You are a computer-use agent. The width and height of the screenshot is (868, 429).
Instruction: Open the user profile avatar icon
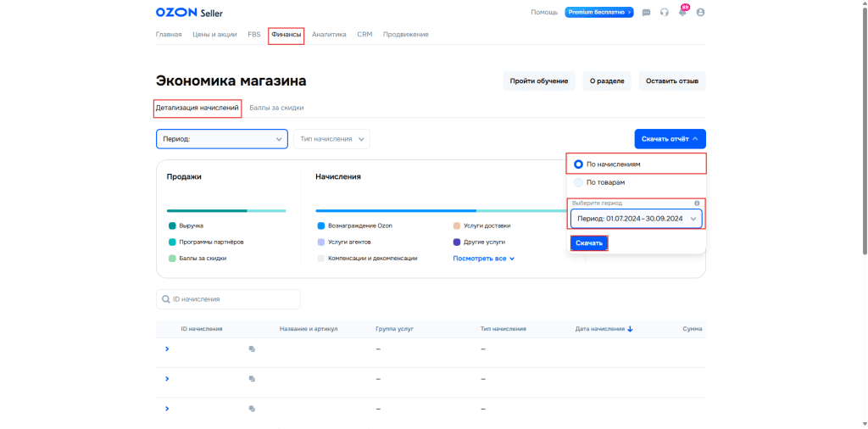tap(700, 13)
